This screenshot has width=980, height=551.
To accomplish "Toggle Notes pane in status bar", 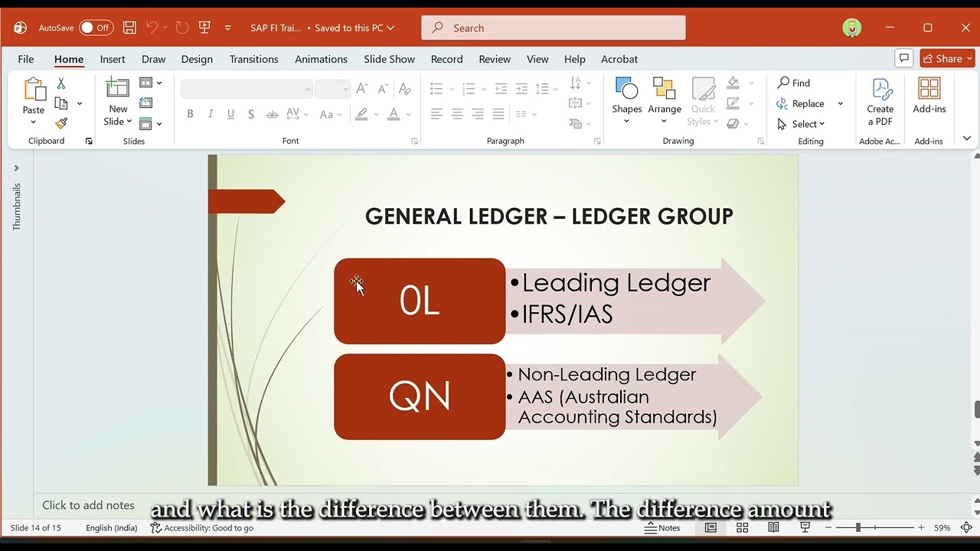I will [x=662, y=527].
